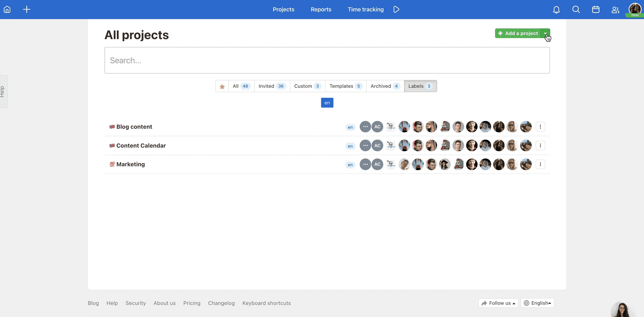Viewport: 644px width, 317px height.
Task: Click the Pricing link in footer
Action: click(x=192, y=303)
